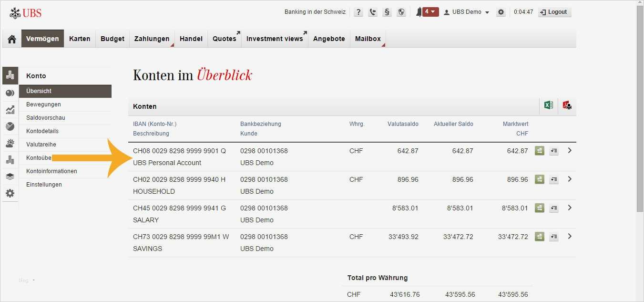Viewport: 644px width, 302px height.
Task: Open the Vermögen tab
Action: click(x=42, y=39)
